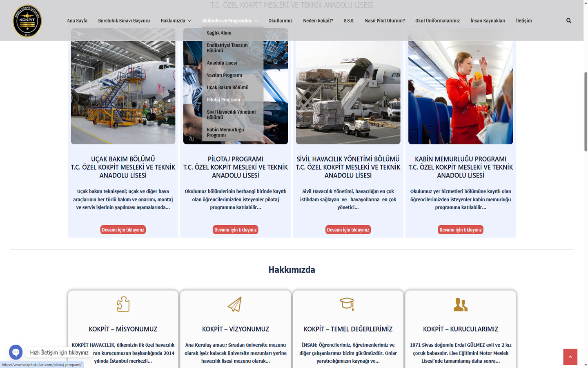Click the Kokpit school logo
This screenshot has width=588, height=368.
[27, 21]
